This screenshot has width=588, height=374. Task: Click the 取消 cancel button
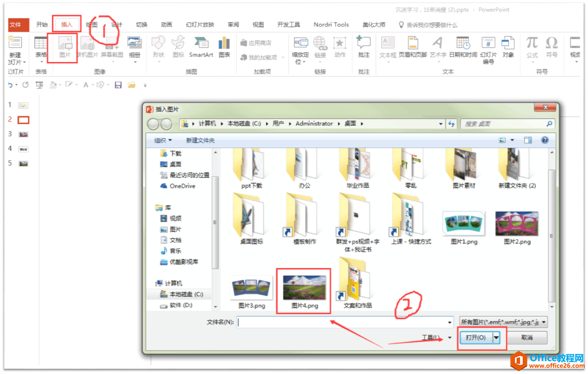(x=527, y=337)
